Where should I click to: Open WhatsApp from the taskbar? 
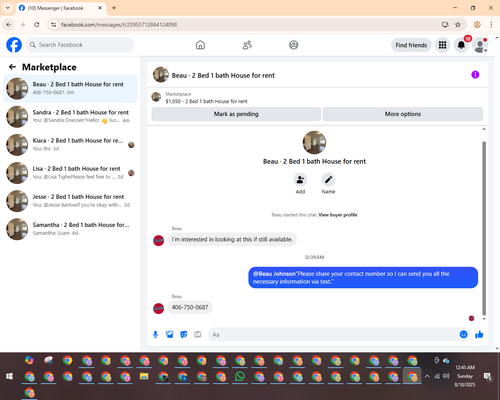pyautogui.click(x=240, y=377)
